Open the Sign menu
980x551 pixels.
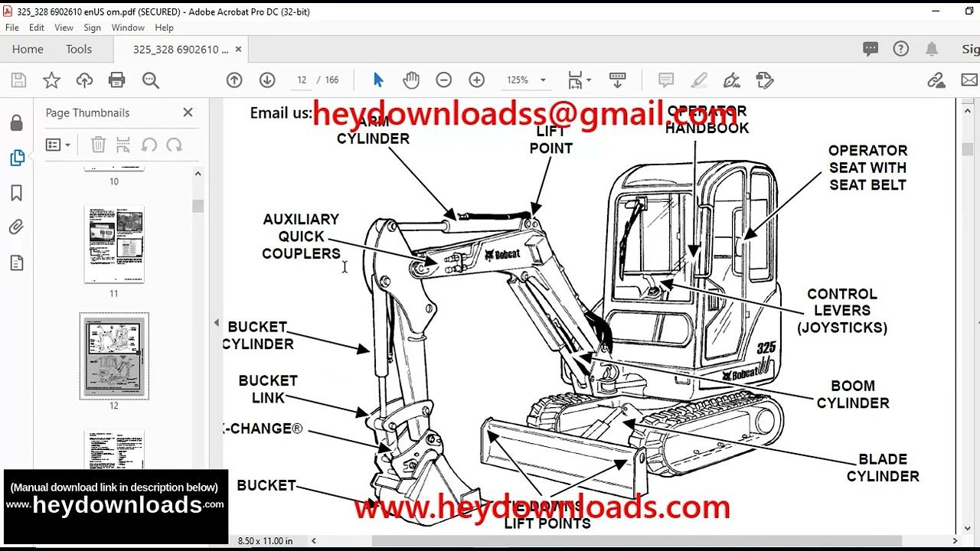(92, 28)
